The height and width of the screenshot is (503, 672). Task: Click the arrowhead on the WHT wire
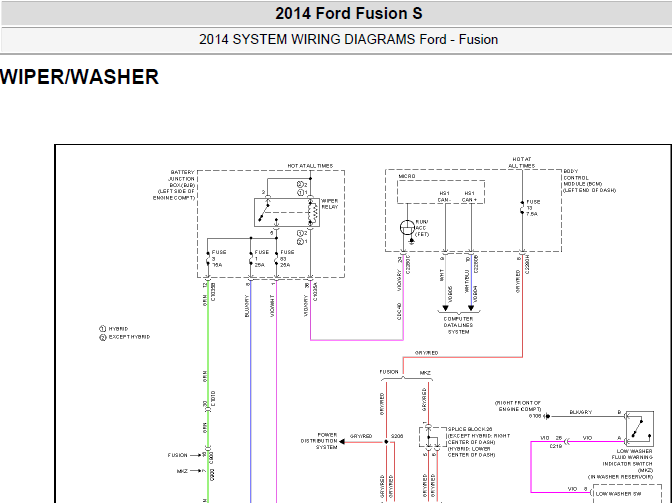(445, 308)
